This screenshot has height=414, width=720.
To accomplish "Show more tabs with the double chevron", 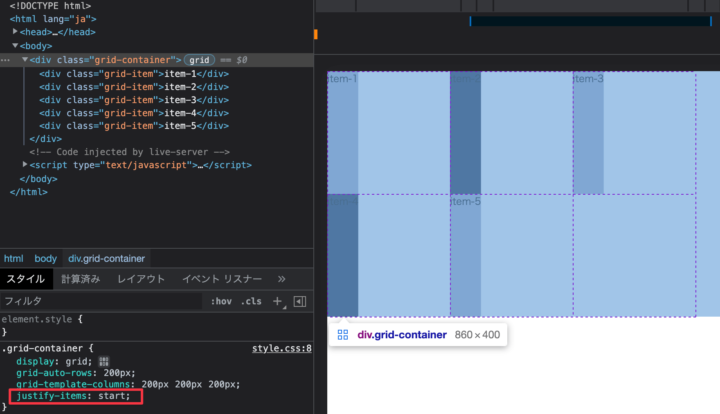I will [x=281, y=279].
